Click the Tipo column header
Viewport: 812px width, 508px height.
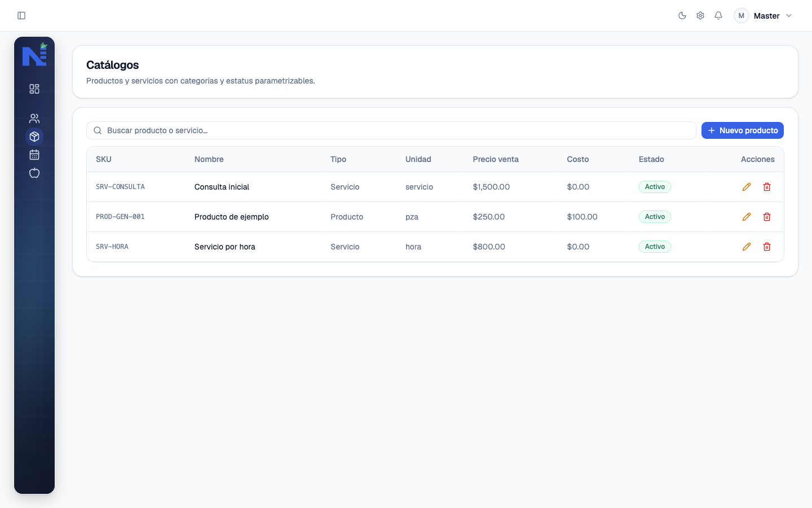[x=338, y=159]
